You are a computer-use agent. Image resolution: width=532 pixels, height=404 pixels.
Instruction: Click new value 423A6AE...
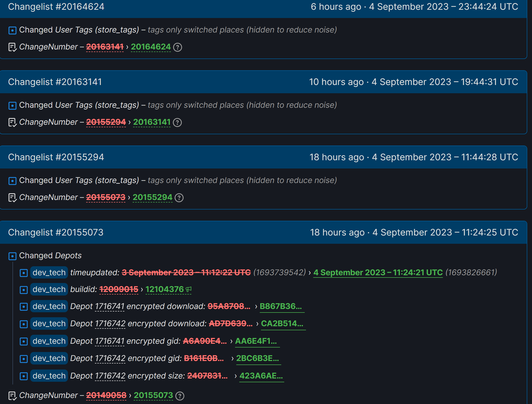(262, 376)
